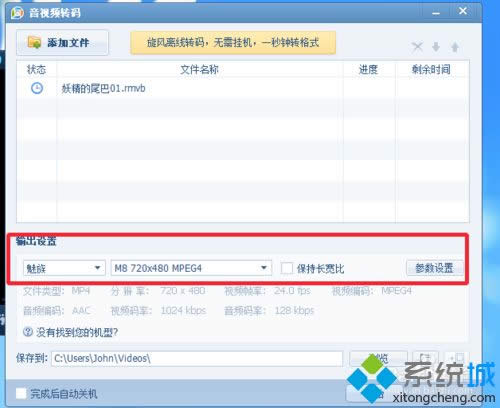Click the delete X icon above file list
The width and height of the screenshot is (500, 408).
417,47
